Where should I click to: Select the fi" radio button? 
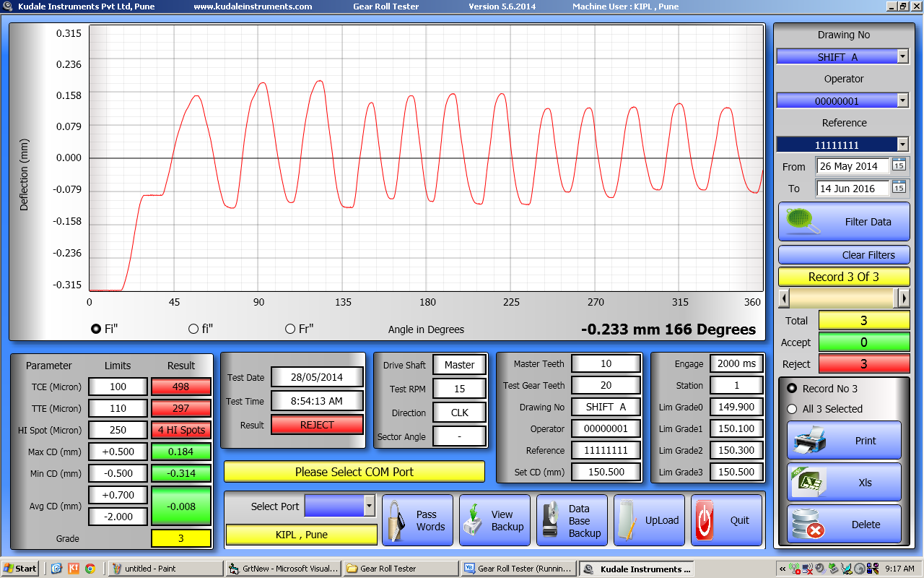[x=193, y=329]
